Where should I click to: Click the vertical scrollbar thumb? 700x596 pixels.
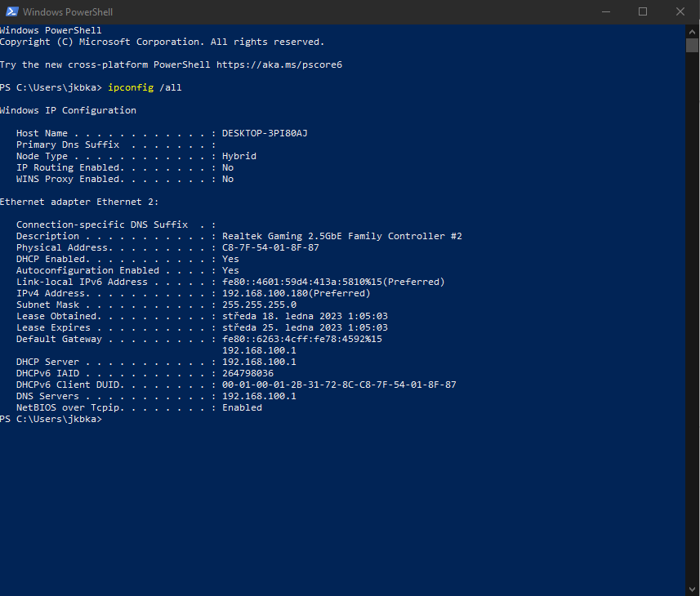click(x=692, y=46)
